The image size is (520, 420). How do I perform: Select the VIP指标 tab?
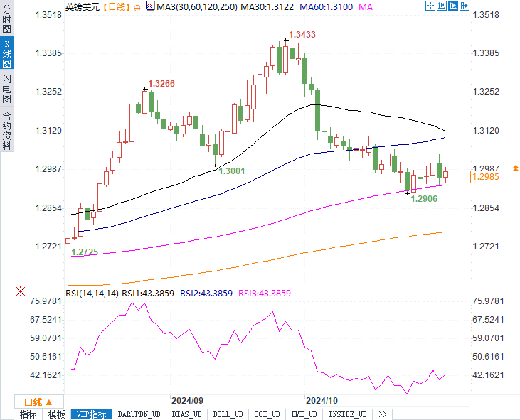tap(92, 414)
